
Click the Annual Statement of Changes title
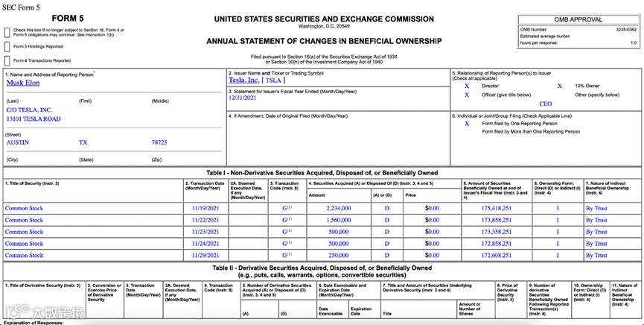[324, 41]
